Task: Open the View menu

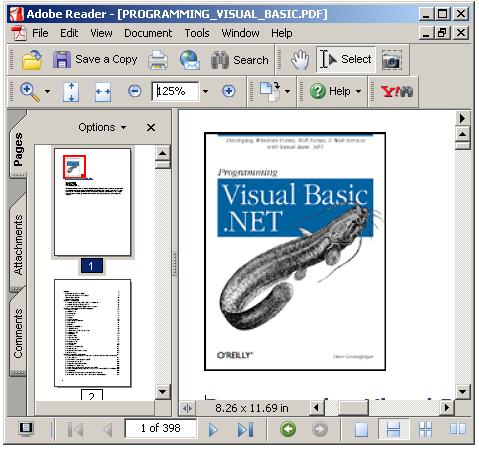Action: tap(101, 33)
